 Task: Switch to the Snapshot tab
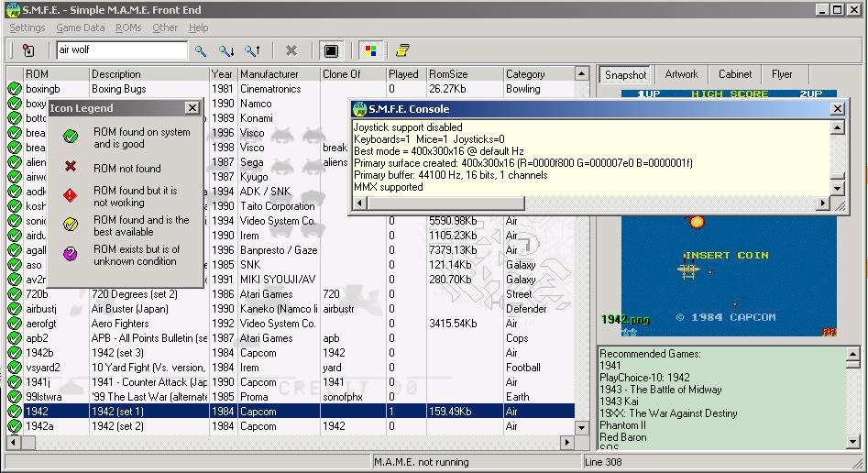pos(625,74)
